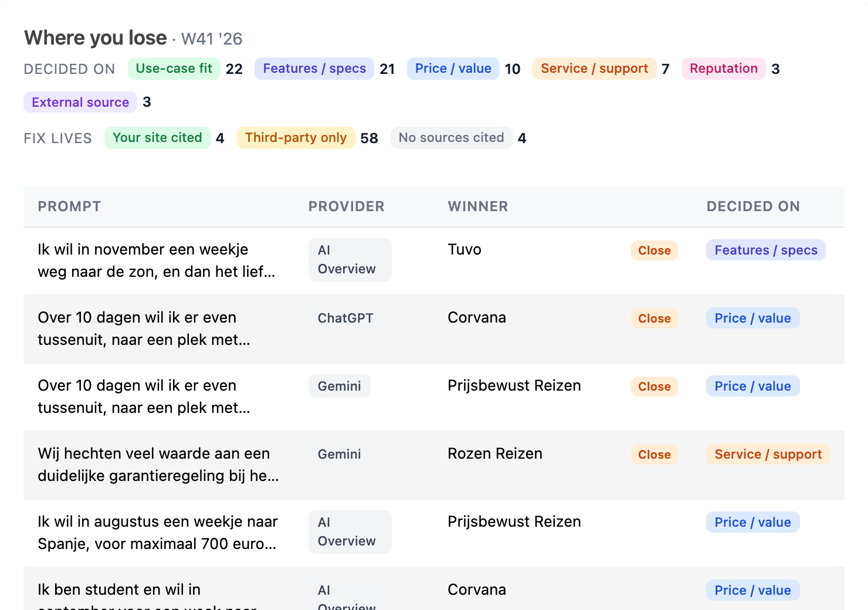
Task: Select the Features / specs filter chip beside count 21
Action: point(314,69)
